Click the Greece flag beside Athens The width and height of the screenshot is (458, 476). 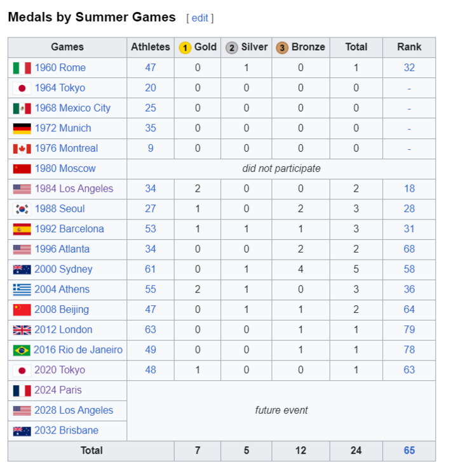point(22,289)
